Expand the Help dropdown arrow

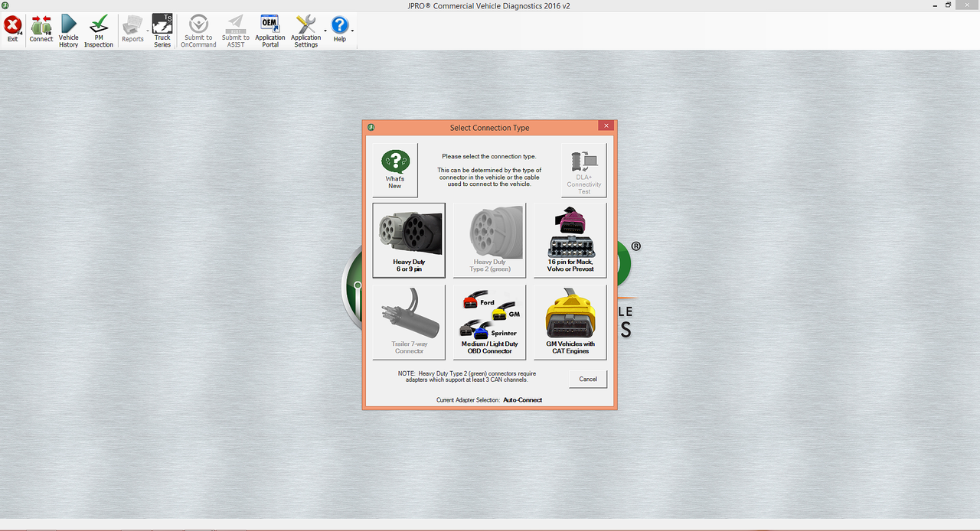352,31
